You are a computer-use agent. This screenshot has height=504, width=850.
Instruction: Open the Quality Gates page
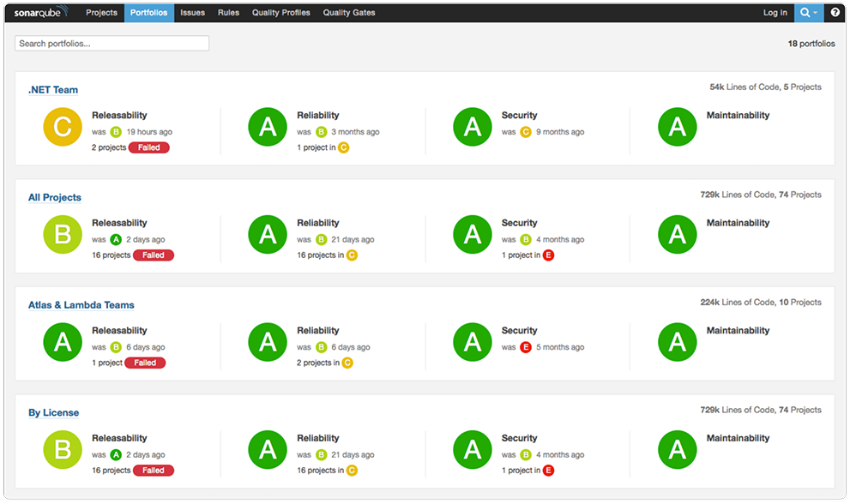[x=349, y=12]
